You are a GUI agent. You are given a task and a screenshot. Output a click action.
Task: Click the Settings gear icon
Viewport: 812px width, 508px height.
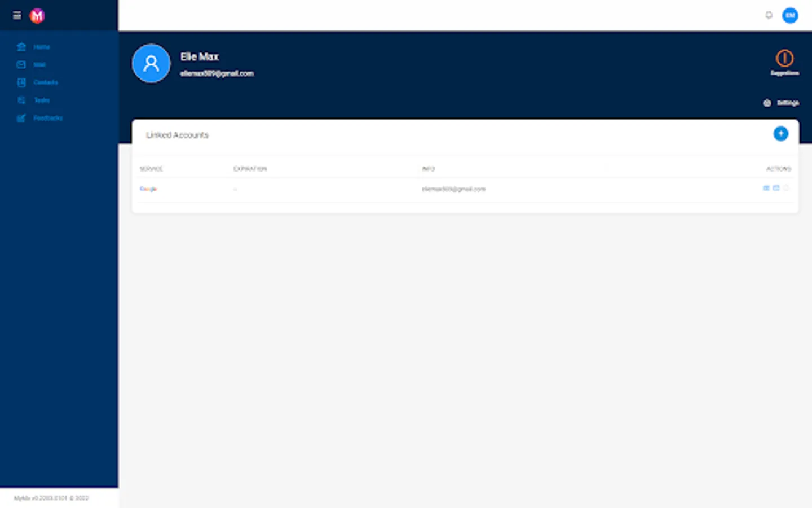[x=767, y=103]
